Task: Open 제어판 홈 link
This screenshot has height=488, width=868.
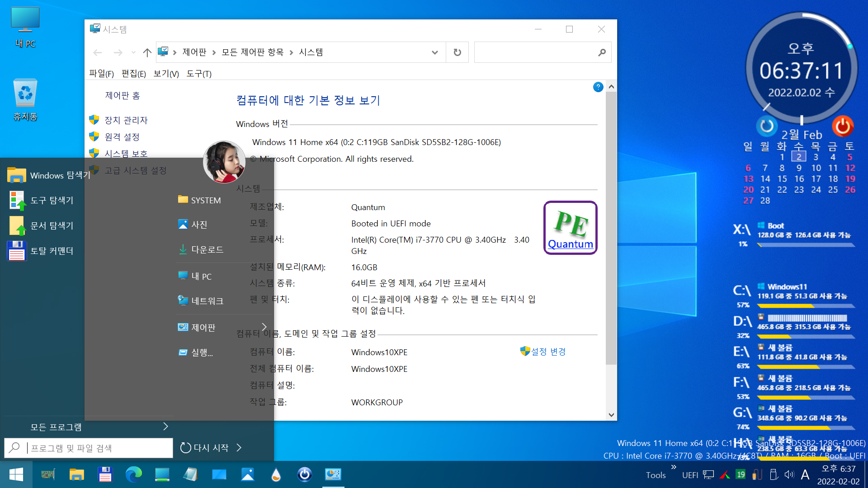Action: 123,96
